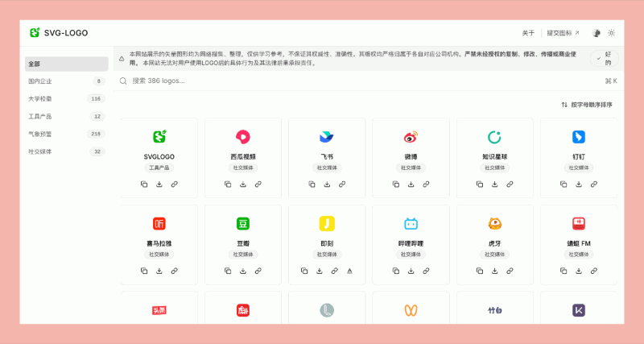Open link icon on 即刻 card
Image resolution: width=644 pixels, height=344 pixels.
(x=335, y=271)
